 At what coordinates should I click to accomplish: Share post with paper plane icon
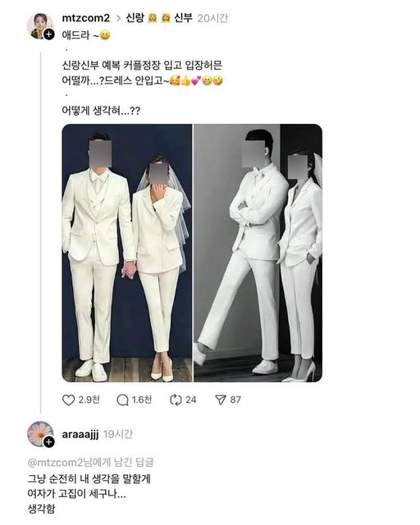pos(221,400)
